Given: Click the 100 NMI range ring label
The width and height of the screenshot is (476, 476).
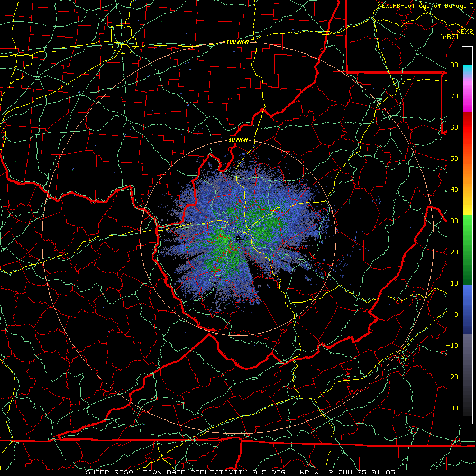Looking at the screenshot, I should point(237,42).
